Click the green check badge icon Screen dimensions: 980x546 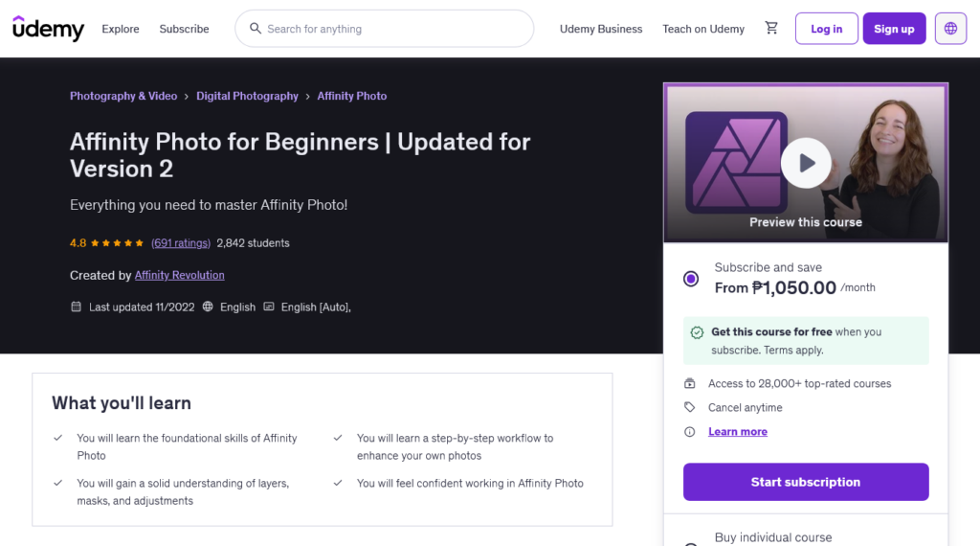[x=697, y=332]
